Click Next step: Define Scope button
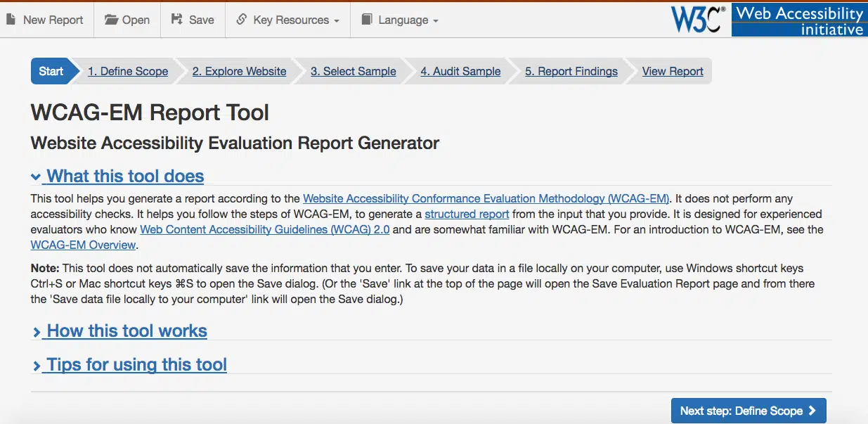Viewport: 868px width, 424px height. (x=748, y=411)
